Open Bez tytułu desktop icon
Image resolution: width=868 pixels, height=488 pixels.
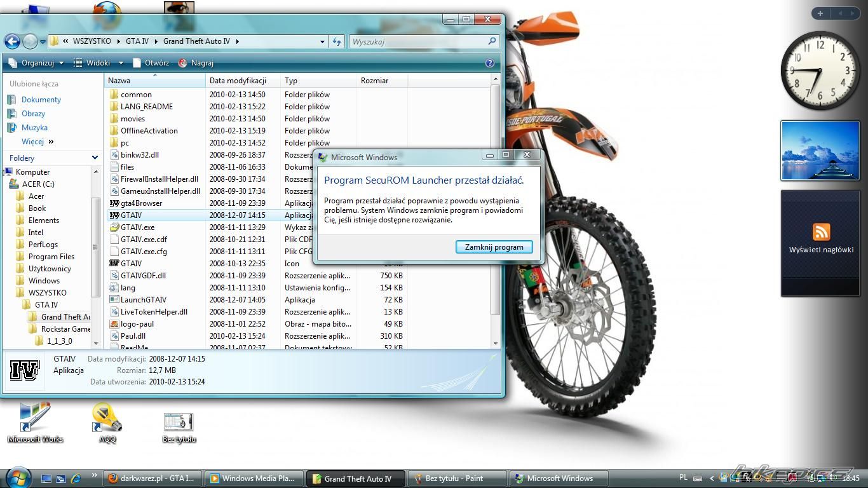coord(179,427)
